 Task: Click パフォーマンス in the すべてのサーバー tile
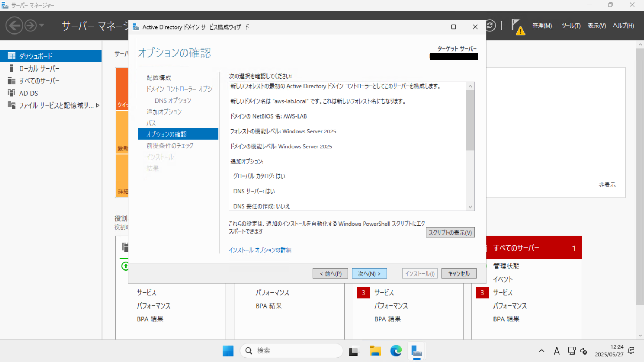(510, 306)
